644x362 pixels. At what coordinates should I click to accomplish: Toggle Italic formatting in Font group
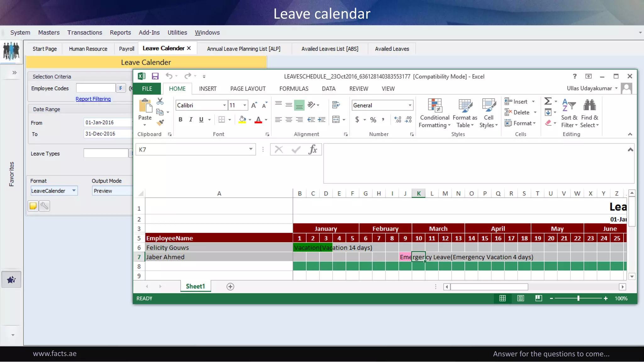pos(191,120)
